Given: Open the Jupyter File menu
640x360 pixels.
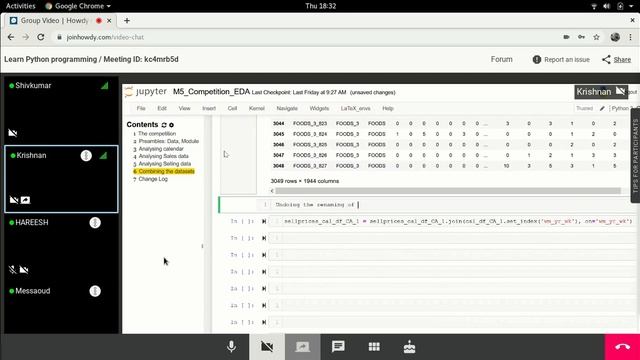Looking at the screenshot, I should (141, 108).
